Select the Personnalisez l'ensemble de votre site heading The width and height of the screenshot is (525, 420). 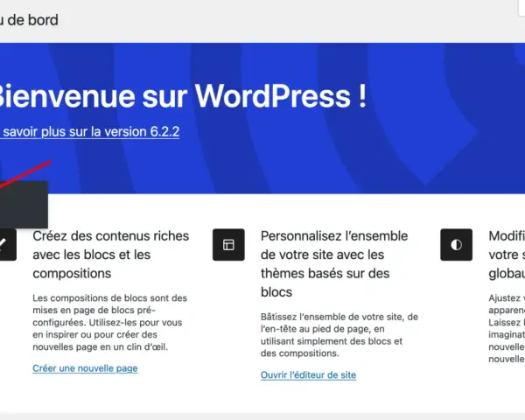pos(334,264)
